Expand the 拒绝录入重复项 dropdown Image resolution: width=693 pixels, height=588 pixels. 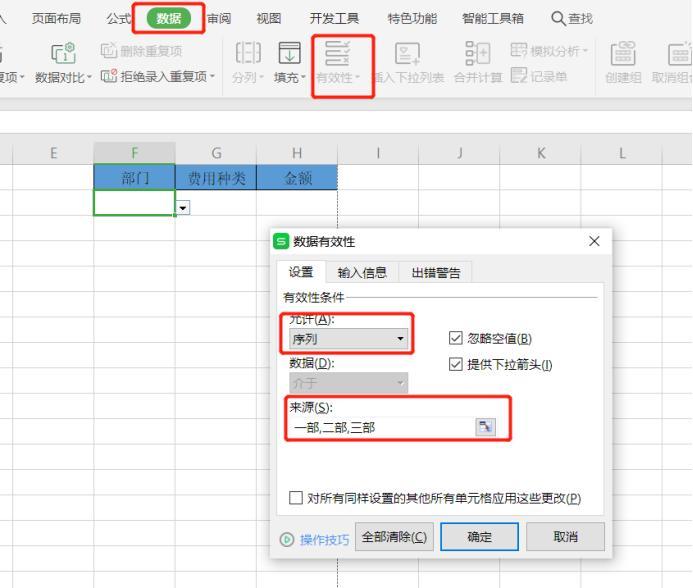click(213, 77)
